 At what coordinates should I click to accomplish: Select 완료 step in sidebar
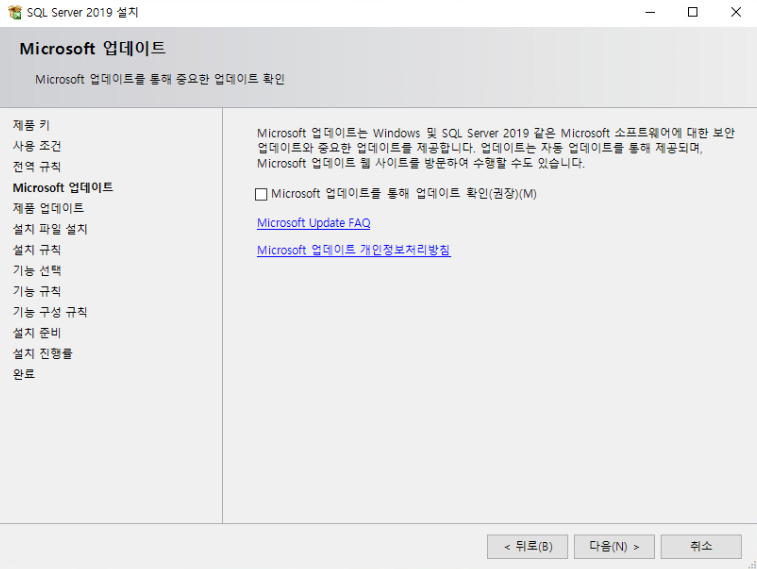[x=24, y=374]
